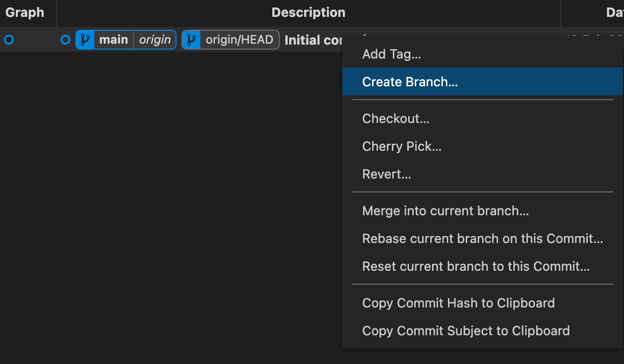
Task: Click the origin remote label
Action: [x=154, y=40]
